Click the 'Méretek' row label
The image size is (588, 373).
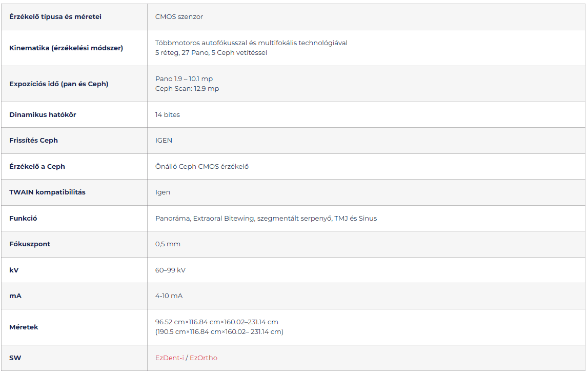coord(24,327)
